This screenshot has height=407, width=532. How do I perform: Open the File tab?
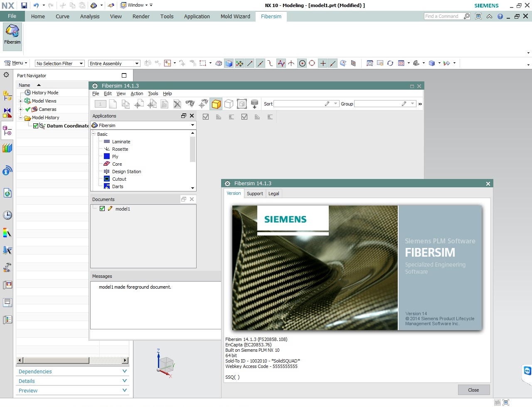(x=12, y=16)
